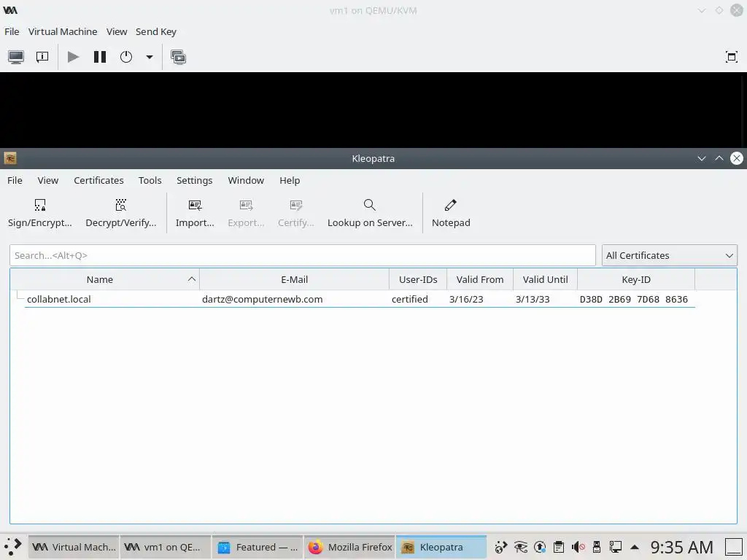The width and height of the screenshot is (747, 560).
Task: Show virtual hardware details icon
Action: pos(42,57)
